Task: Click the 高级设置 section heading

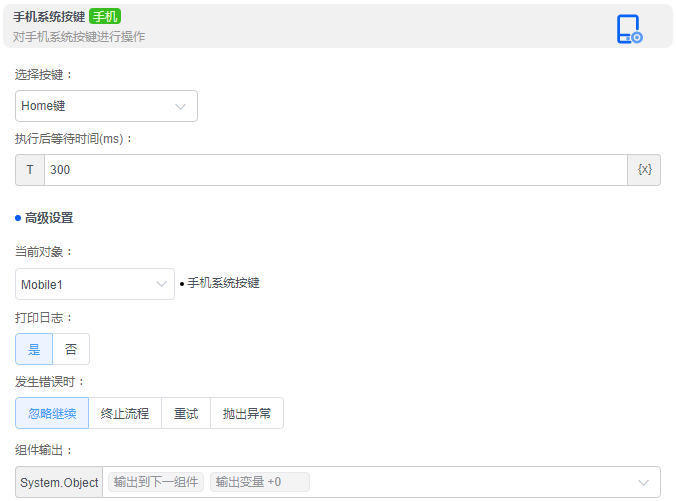Action: click(49, 218)
